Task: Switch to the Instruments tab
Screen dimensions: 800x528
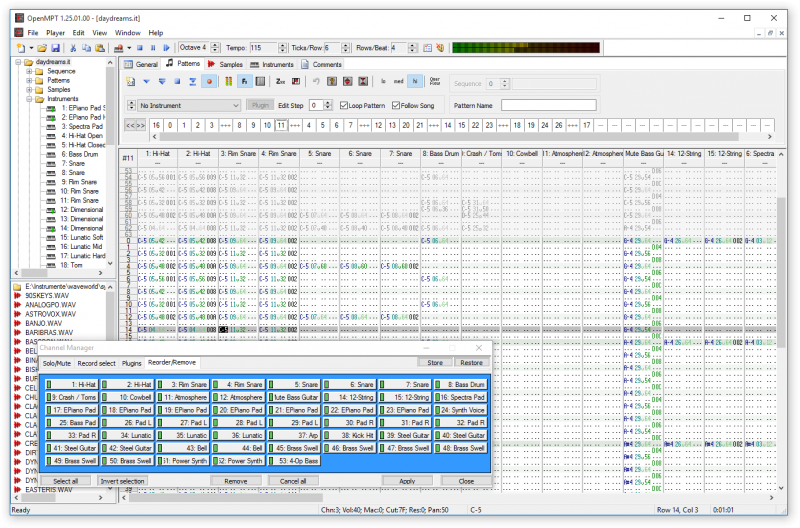Action: click(270, 64)
